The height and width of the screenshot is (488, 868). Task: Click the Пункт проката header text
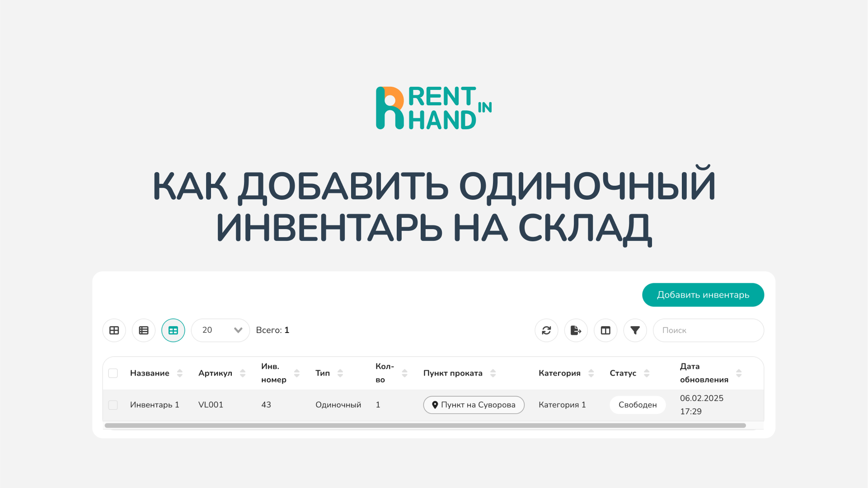tap(453, 373)
